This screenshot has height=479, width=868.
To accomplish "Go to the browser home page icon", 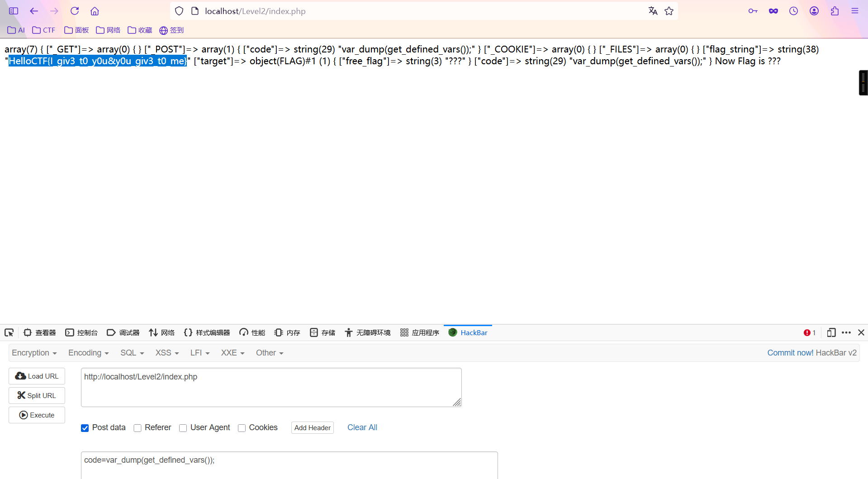I will click(x=95, y=11).
